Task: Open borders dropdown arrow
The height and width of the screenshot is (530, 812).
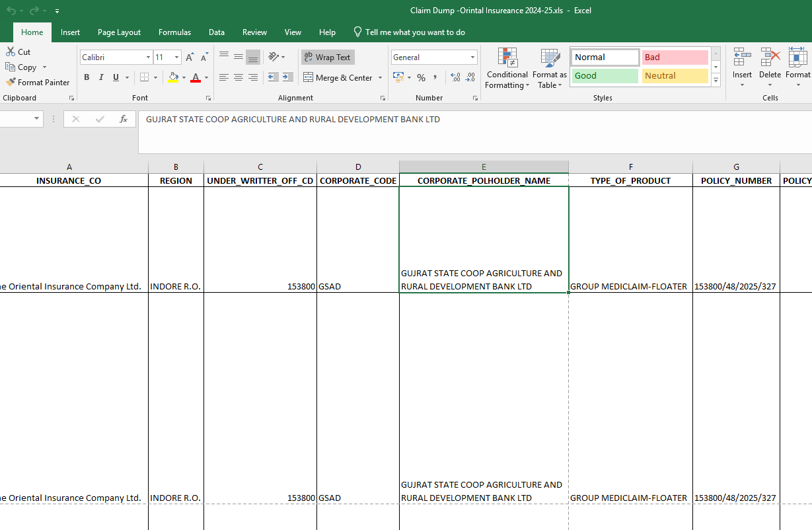Action: 156,77
